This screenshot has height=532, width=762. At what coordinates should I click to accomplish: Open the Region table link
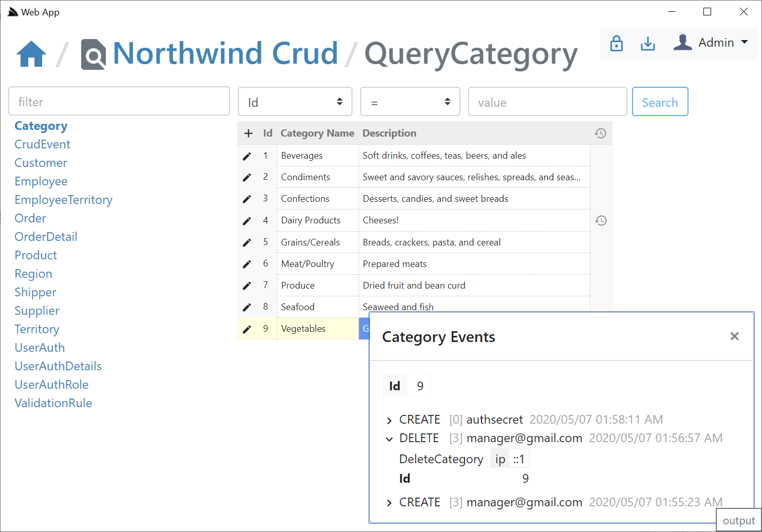pos(33,274)
